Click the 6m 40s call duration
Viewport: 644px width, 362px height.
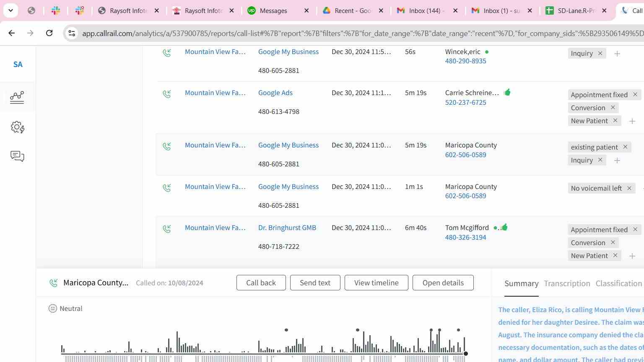pyautogui.click(x=415, y=228)
